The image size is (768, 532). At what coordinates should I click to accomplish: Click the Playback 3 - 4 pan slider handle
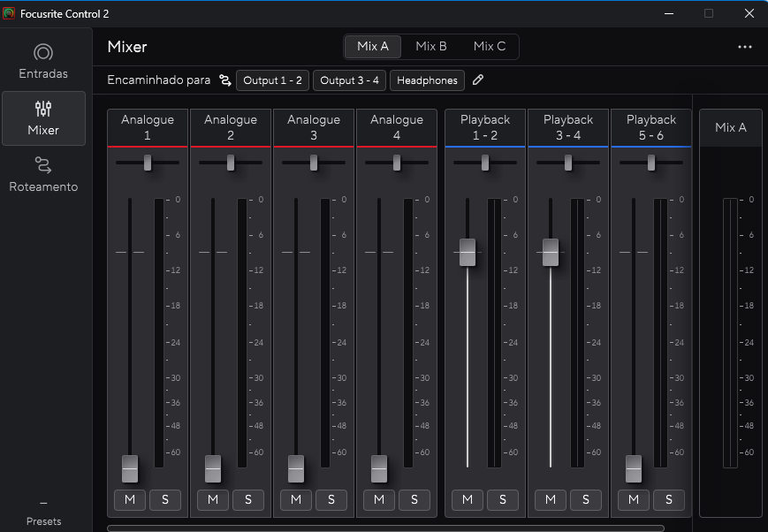(568, 163)
